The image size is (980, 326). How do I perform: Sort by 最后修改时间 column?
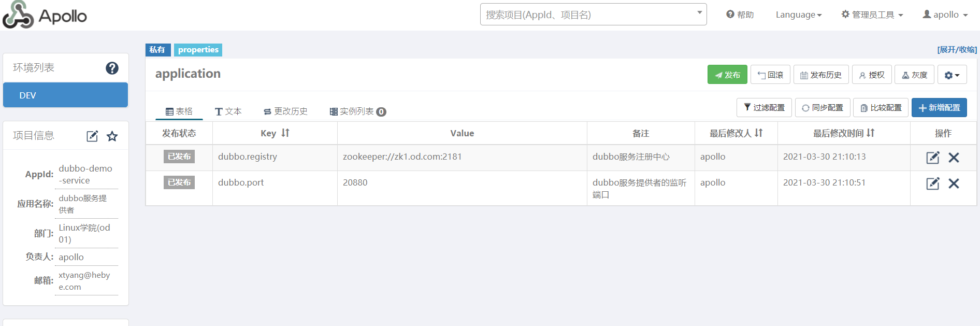[x=870, y=133]
